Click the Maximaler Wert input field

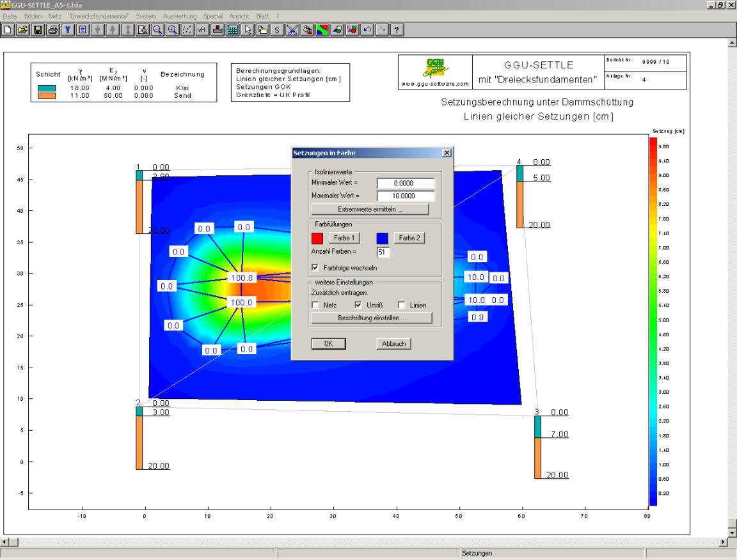406,196
